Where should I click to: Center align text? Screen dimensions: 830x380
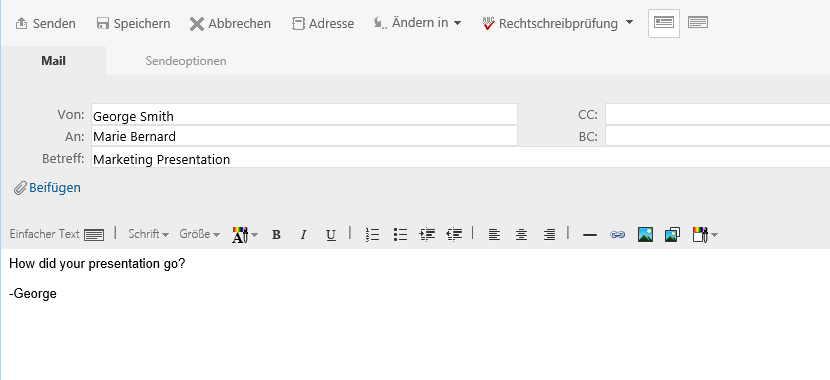pyautogui.click(x=521, y=235)
